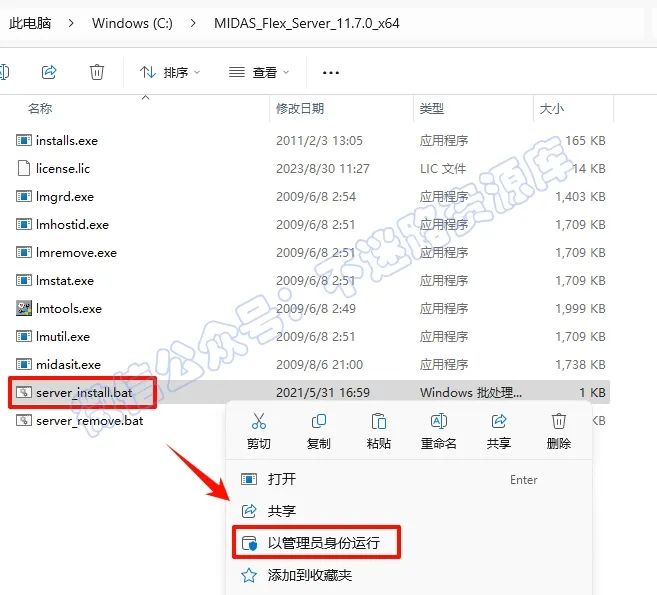The width and height of the screenshot is (657, 595).
Task: Click the license.lic file icon
Action: click(24, 168)
